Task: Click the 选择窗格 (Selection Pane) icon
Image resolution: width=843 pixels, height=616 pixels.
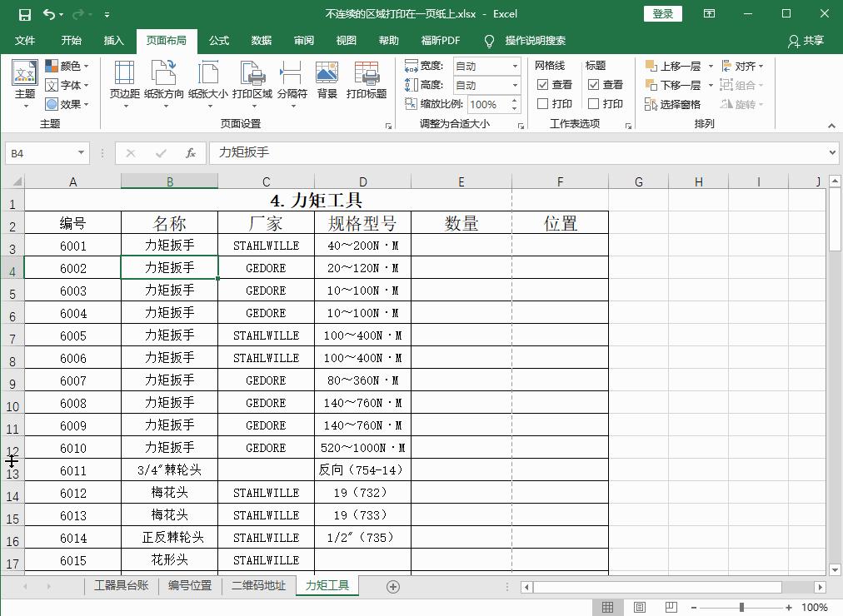Action: coord(672,104)
